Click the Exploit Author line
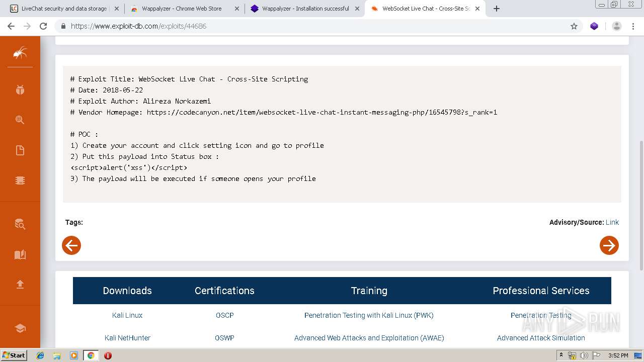 pyautogui.click(x=141, y=101)
